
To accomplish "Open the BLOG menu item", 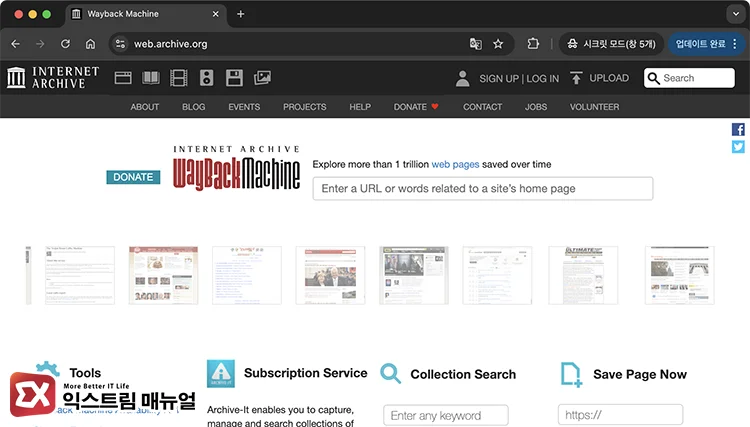I will click(193, 107).
